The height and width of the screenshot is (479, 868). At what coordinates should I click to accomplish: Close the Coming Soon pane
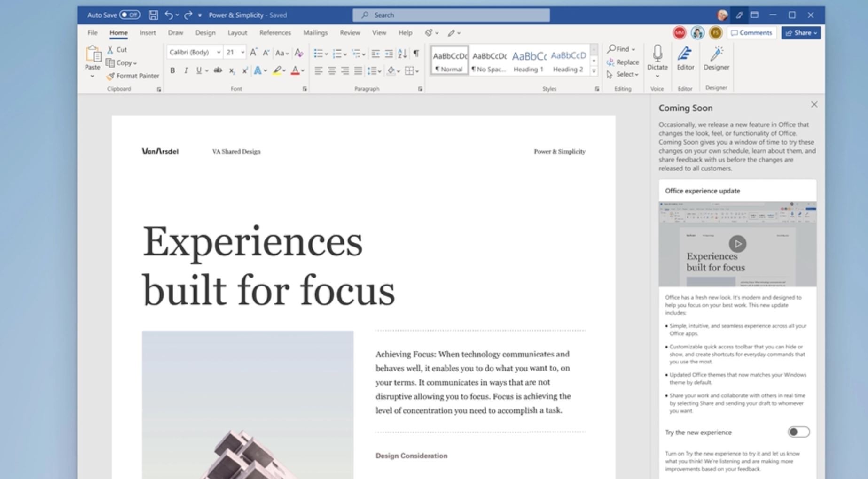[814, 105]
